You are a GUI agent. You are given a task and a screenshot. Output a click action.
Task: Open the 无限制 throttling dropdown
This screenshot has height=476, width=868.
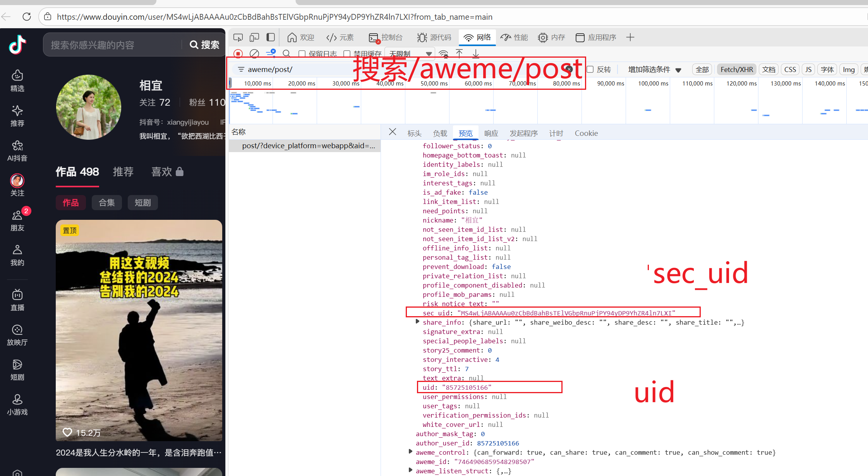pos(410,54)
